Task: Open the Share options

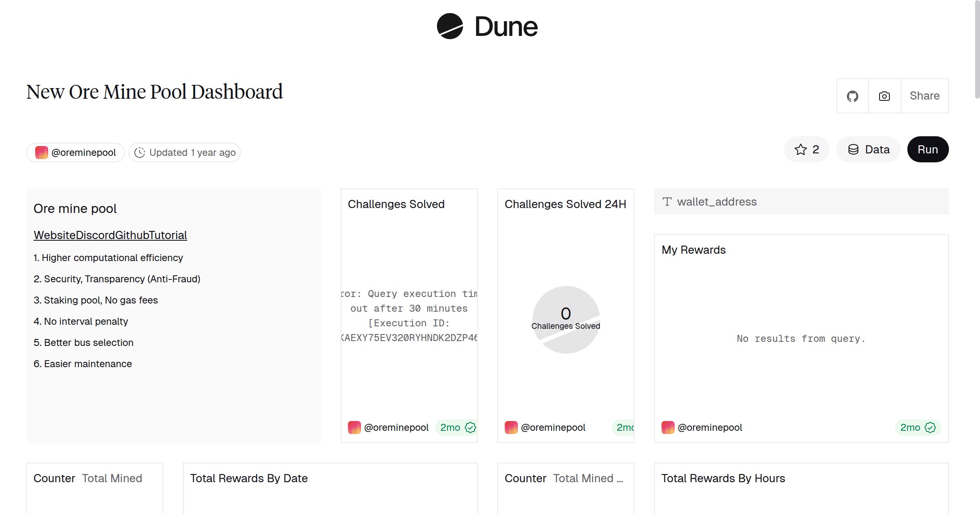Action: point(924,96)
